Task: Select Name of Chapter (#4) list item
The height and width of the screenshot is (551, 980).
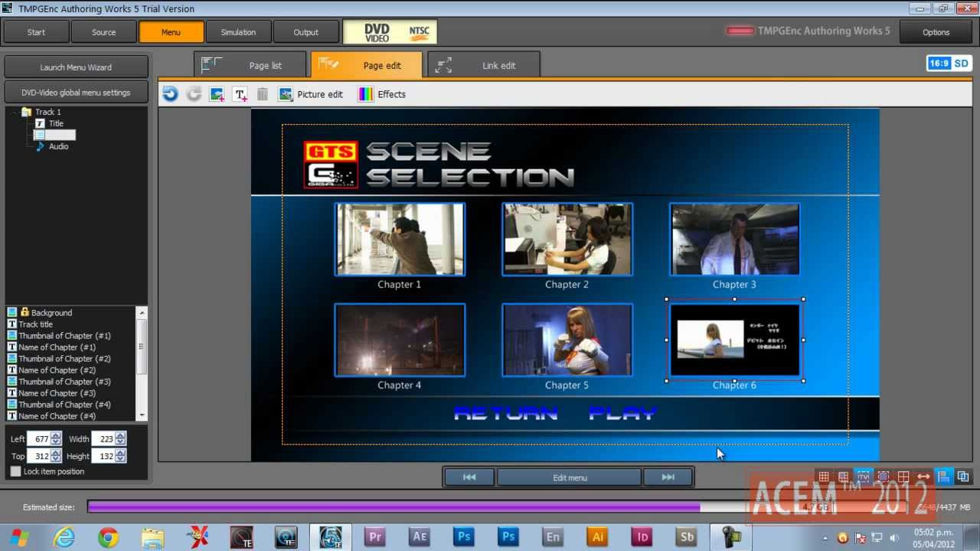Action: pyautogui.click(x=57, y=416)
